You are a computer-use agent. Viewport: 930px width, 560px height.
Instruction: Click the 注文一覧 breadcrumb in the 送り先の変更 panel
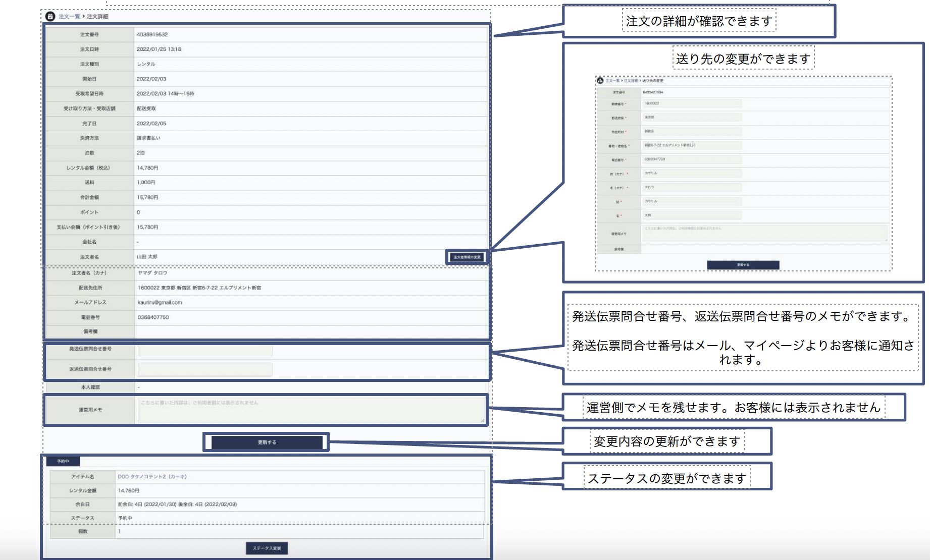(612, 81)
